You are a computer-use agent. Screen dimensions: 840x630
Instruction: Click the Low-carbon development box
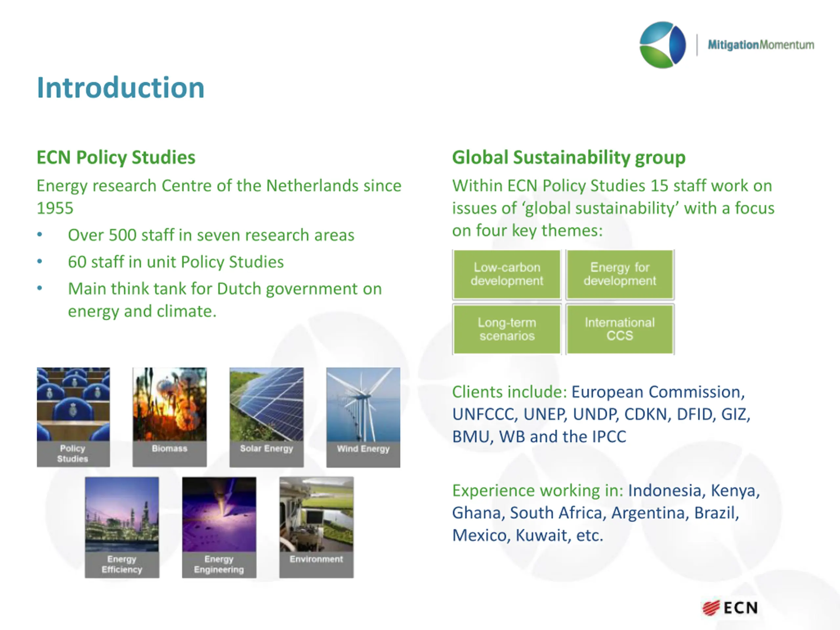pyautogui.click(x=507, y=274)
